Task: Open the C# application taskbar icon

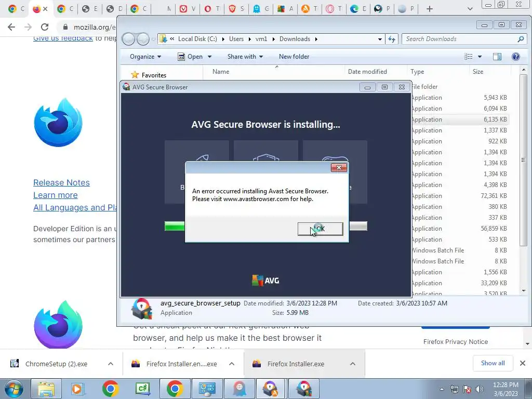Action: coord(142,389)
